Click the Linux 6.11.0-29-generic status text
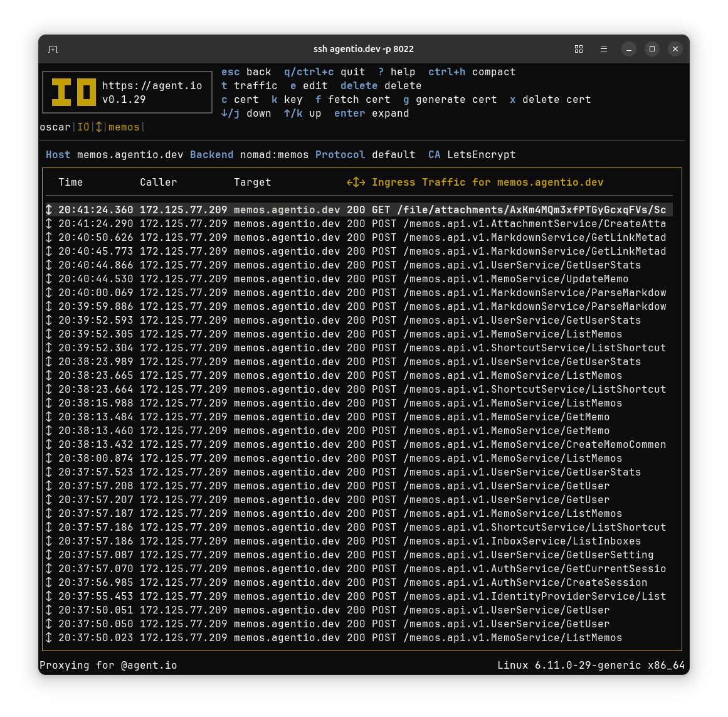728x717 pixels. (x=591, y=666)
